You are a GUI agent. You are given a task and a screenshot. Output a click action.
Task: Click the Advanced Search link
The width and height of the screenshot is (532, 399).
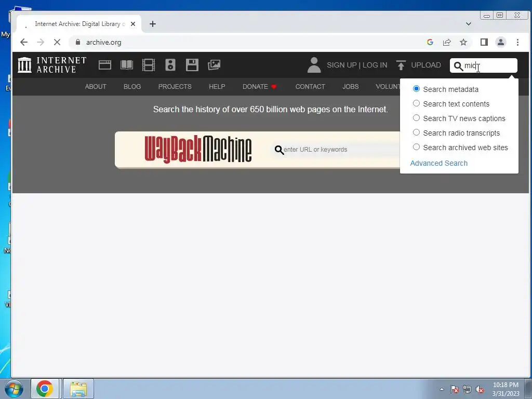click(x=438, y=163)
